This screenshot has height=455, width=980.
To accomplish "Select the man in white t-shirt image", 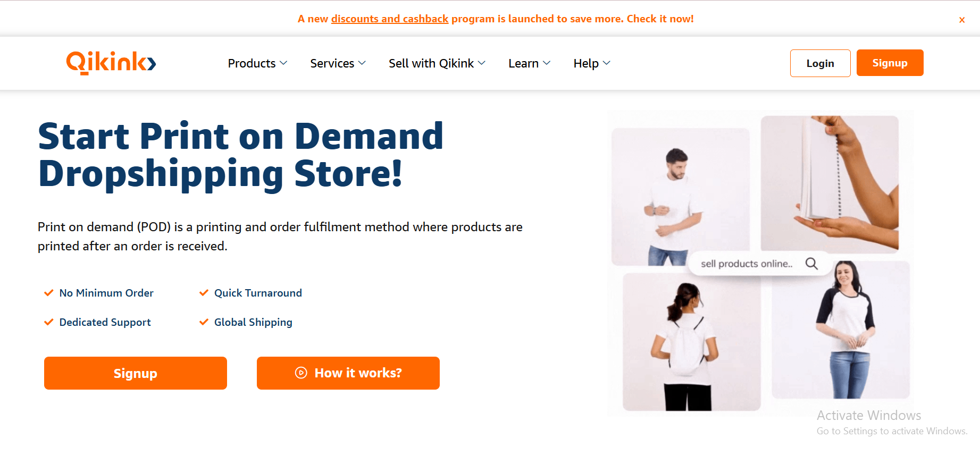I will (x=680, y=197).
